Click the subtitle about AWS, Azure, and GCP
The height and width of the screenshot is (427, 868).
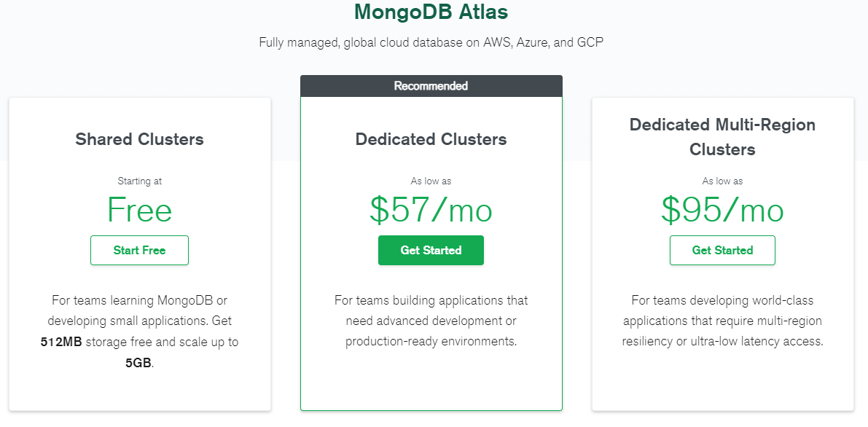(x=431, y=42)
